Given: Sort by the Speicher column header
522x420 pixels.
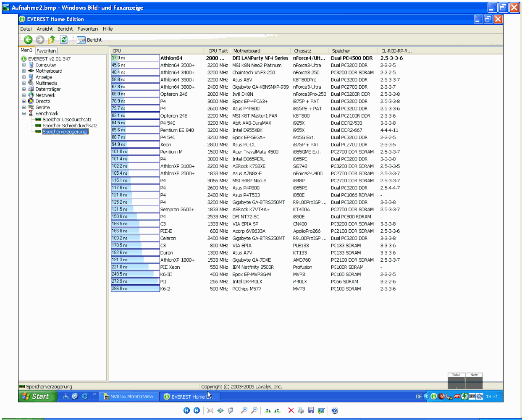Looking at the screenshot, I should click(x=354, y=51).
